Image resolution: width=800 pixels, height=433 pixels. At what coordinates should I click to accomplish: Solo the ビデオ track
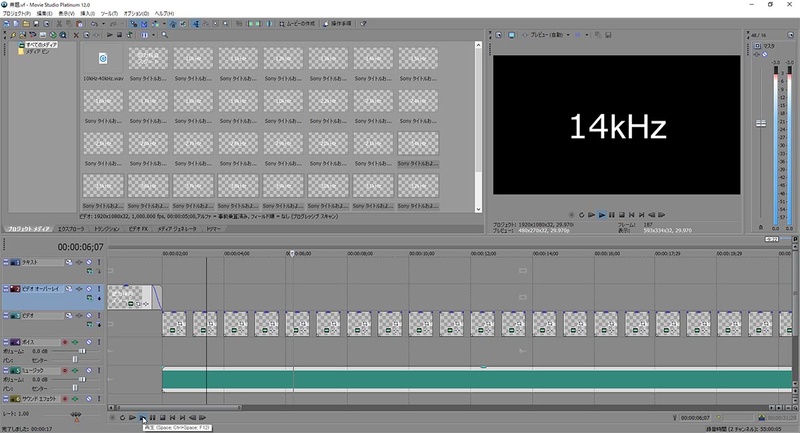99,316
